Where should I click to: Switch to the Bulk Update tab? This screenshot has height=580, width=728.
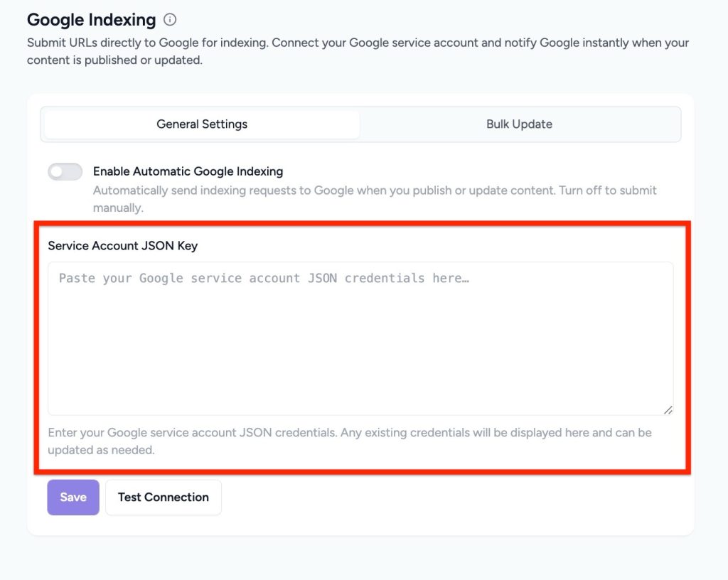click(x=520, y=124)
